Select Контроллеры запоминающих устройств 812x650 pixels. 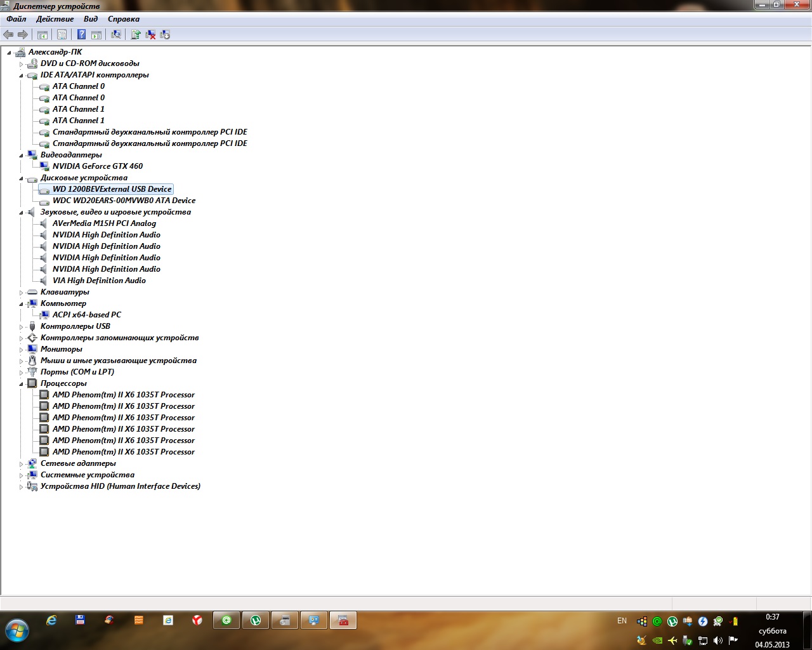tap(120, 338)
